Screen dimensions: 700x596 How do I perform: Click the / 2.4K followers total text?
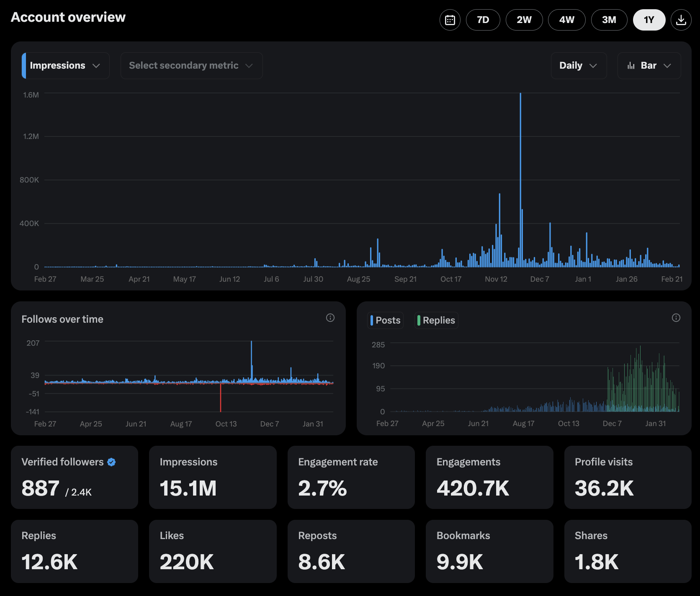coord(79,492)
